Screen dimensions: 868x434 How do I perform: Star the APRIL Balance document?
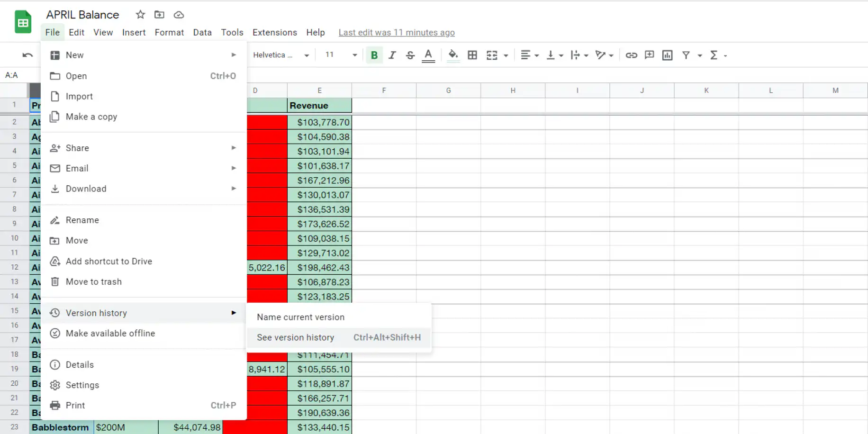(140, 15)
